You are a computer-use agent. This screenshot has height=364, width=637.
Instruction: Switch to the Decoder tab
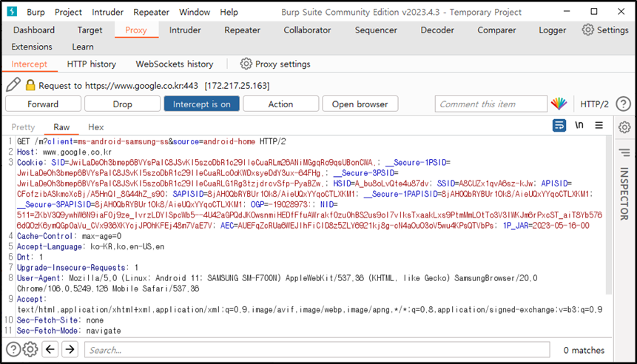click(x=437, y=30)
